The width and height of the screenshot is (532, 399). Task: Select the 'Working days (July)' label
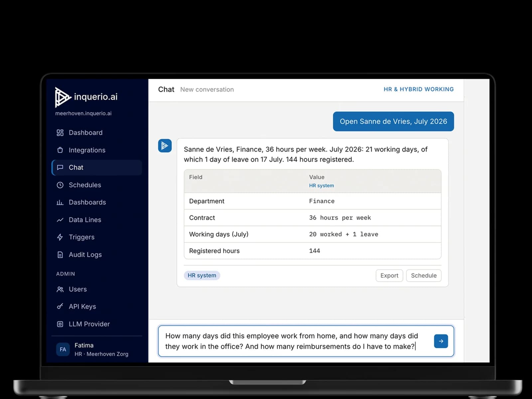tap(219, 234)
